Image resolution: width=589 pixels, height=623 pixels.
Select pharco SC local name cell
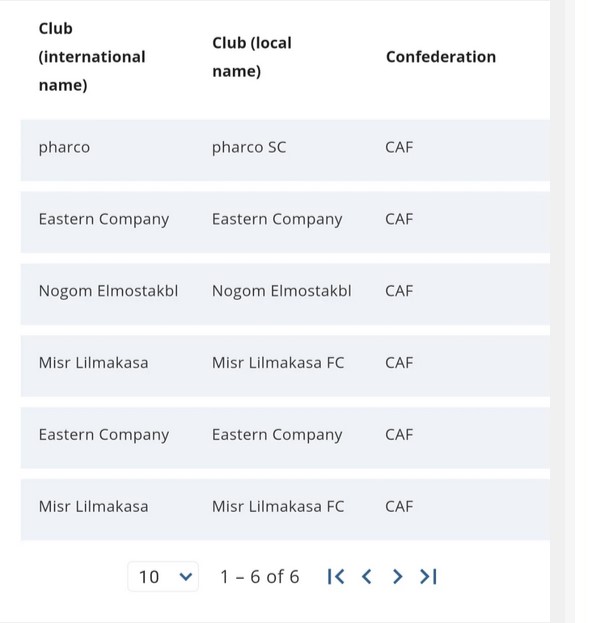click(x=249, y=147)
